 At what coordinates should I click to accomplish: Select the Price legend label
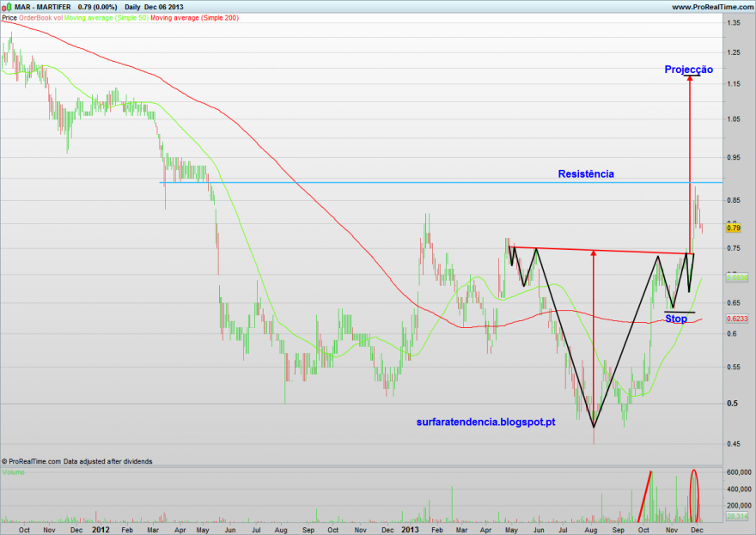9,18
